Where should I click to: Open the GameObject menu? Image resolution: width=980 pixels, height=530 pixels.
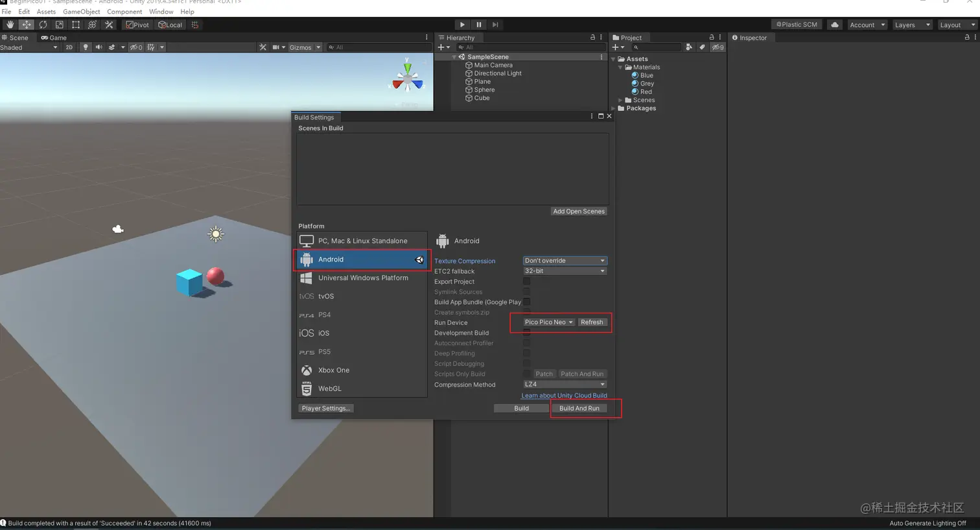click(82, 12)
